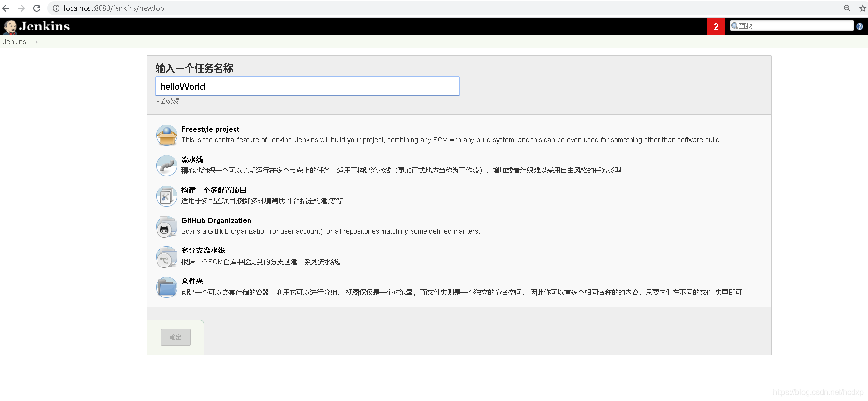Choose the Freestyle project title
The width and height of the screenshot is (868, 401).
pyautogui.click(x=210, y=129)
